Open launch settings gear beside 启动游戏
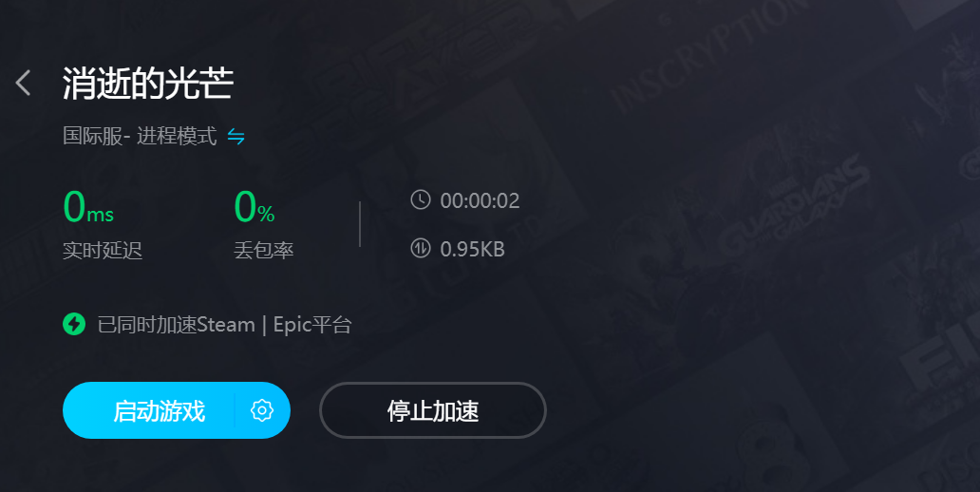Image resolution: width=980 pixels, height=492 pixels. (262, 410)
